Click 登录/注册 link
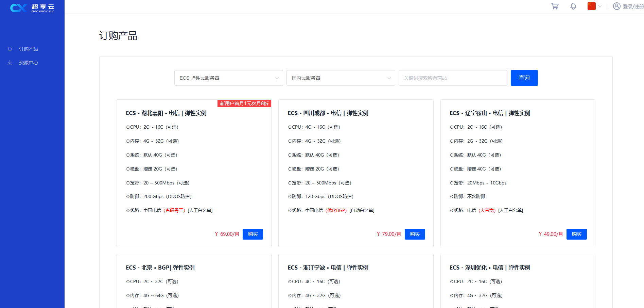 [x=633, y=6]
